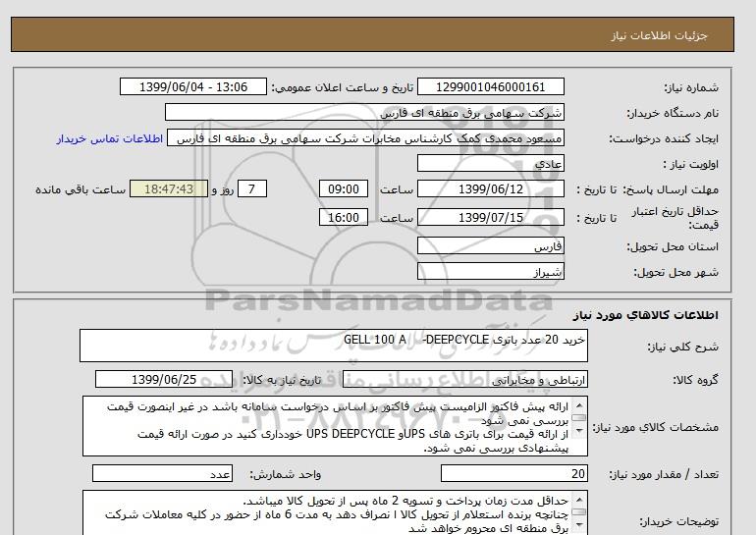Click unit of measure field عدد
This screenshot has height=535, width=756.
(x=162, y=474)
